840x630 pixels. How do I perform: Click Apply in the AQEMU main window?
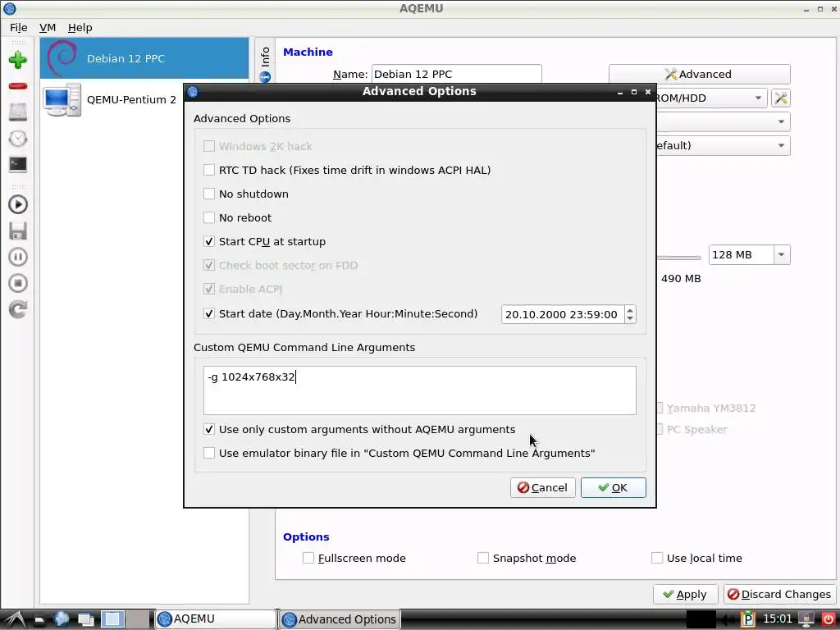pyautogui.click(x=685, y=594)
